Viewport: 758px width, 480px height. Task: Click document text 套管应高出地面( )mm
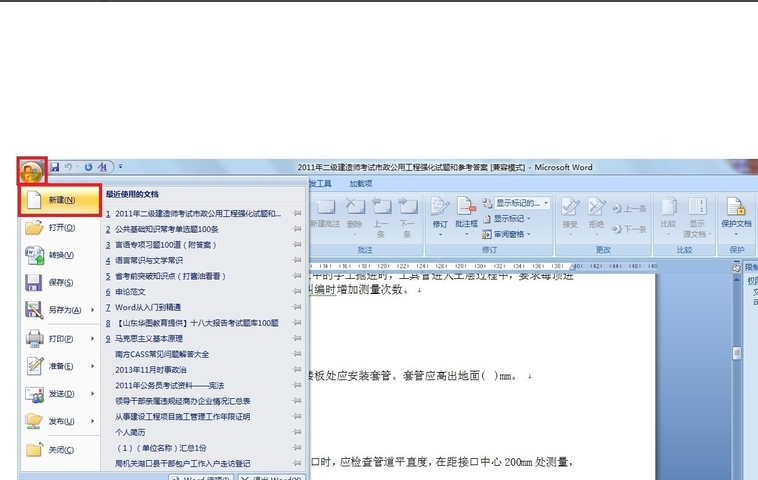(460, 376)
